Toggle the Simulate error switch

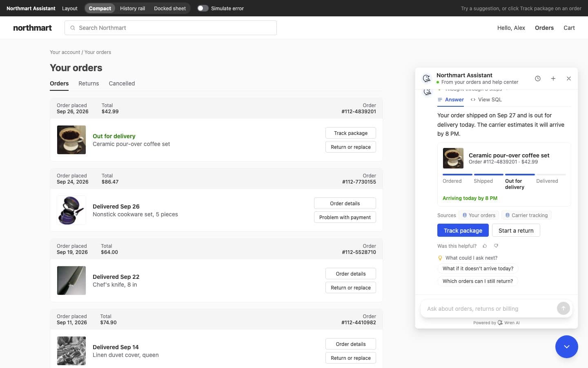point(203,8)
